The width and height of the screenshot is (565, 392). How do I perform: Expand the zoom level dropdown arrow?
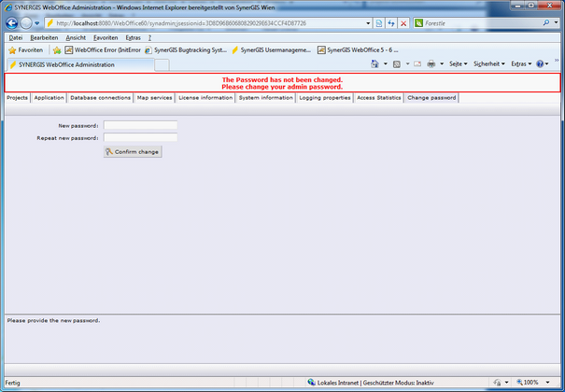548,383
